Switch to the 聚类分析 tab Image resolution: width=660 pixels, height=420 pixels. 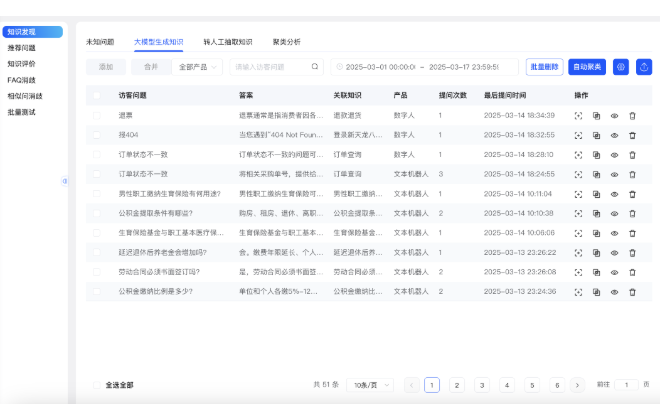click(x=286, y=42)
